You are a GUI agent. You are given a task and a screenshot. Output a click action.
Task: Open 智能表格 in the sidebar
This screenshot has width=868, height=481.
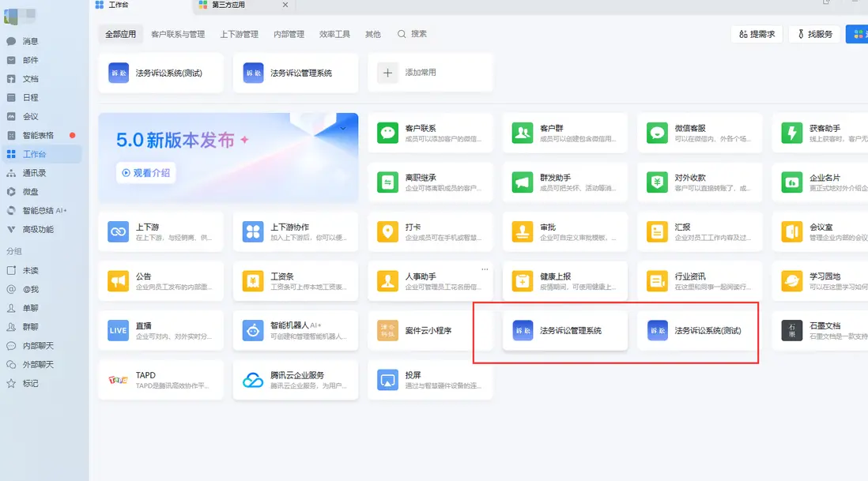click(x=38, y=136)
